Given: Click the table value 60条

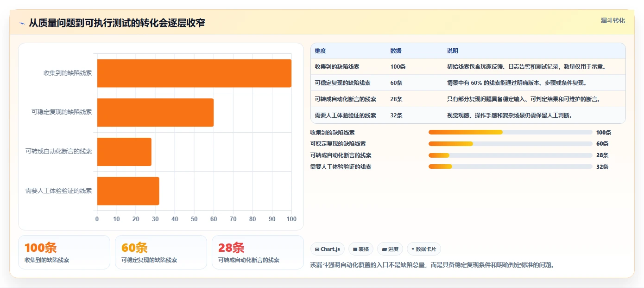Looking at the screenshot, I should click(x=397, y=83).
